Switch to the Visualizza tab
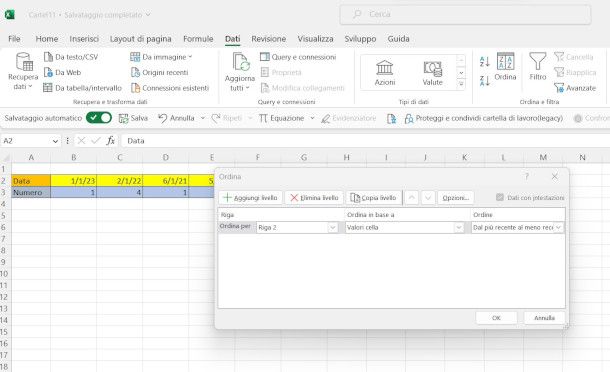Viewport: 610px width, 372px height. 316,39
